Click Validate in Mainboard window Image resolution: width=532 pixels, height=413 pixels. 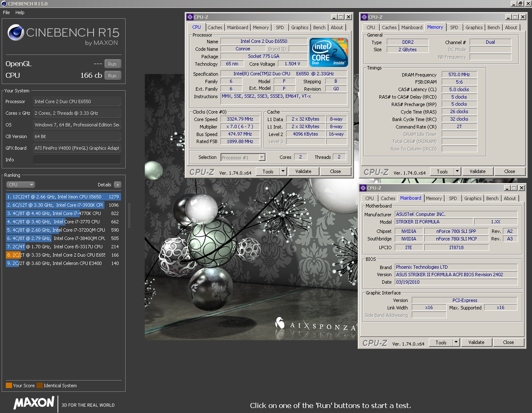click(x=476, y=342)
